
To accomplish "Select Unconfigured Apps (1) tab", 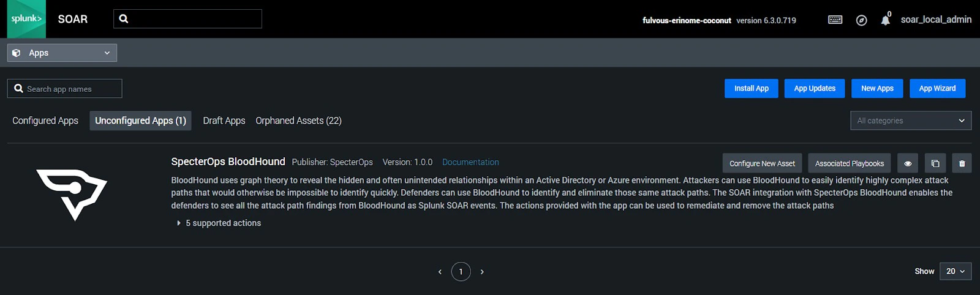I will [140, 121].
